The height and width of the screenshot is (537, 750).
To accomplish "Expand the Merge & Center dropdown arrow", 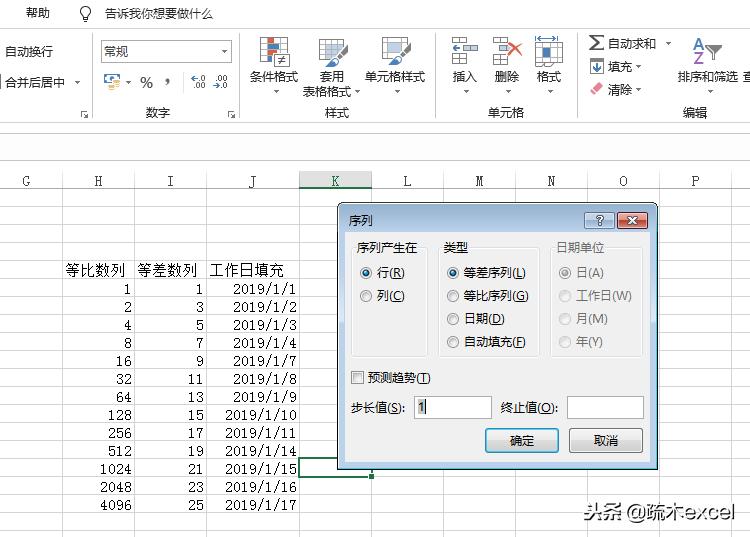I will tap(77, 82).
